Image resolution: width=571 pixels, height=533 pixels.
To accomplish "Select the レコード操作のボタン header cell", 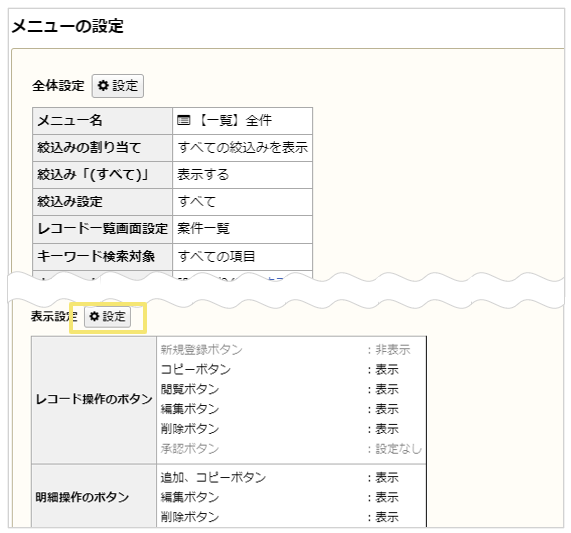I will pos(94,400).
